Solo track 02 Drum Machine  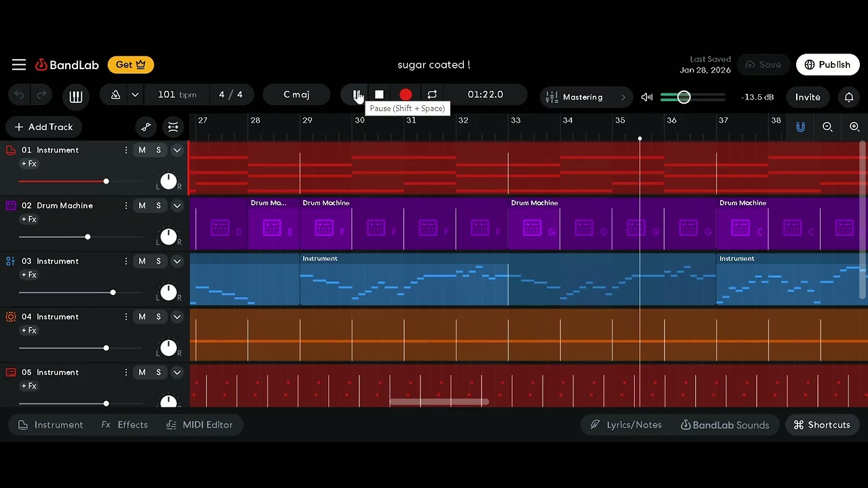(159, 205)
